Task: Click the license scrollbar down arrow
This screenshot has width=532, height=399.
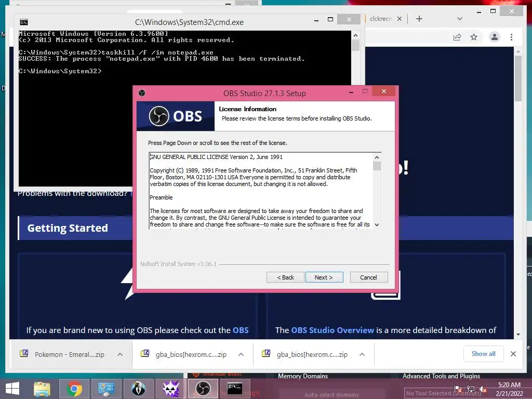Action: click(x=377, y=224)
